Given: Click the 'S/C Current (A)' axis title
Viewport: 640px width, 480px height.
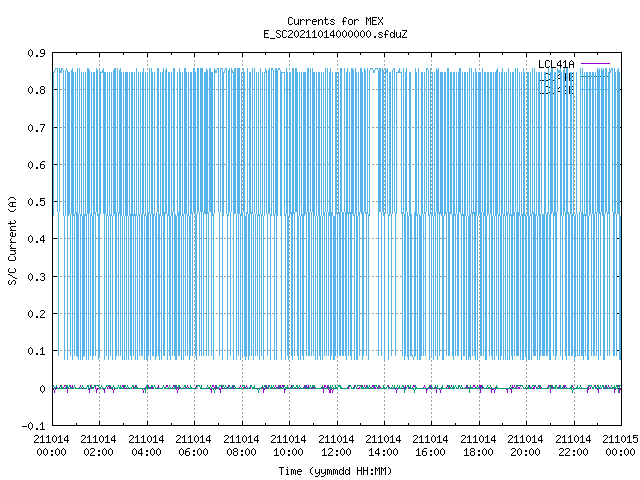Looking at the screenshot, I should [13, 240].
